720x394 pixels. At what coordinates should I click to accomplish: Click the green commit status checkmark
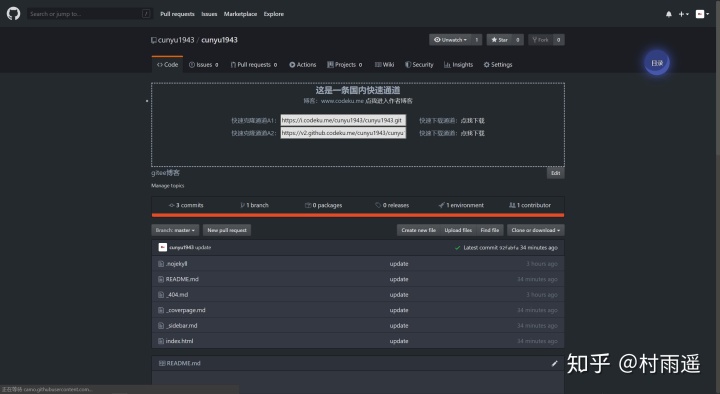coord(457,248)
